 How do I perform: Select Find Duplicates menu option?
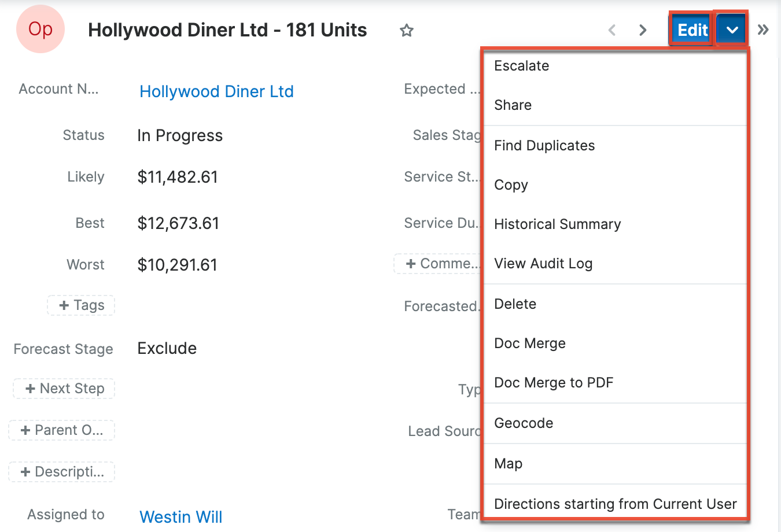(x=544, y=146)
